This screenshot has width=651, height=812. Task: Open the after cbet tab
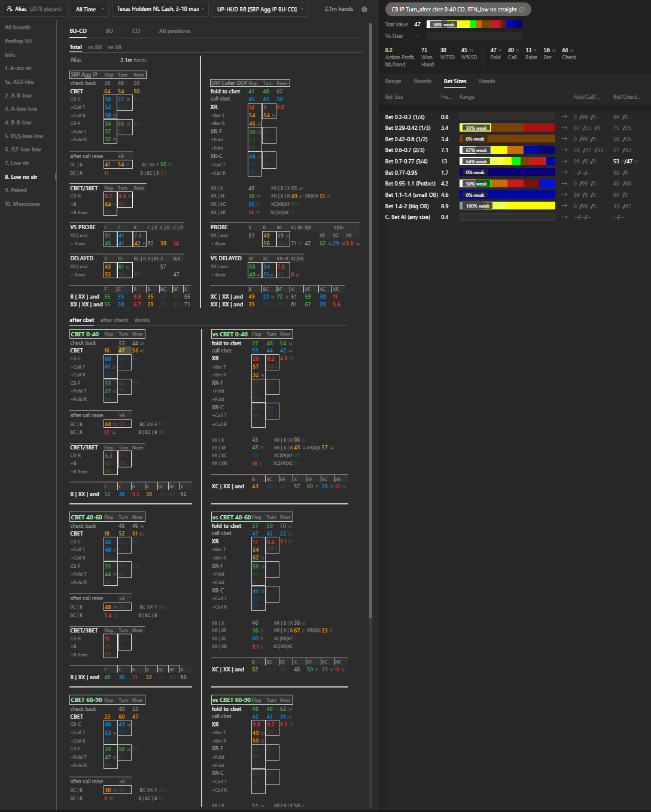point(81,320)
